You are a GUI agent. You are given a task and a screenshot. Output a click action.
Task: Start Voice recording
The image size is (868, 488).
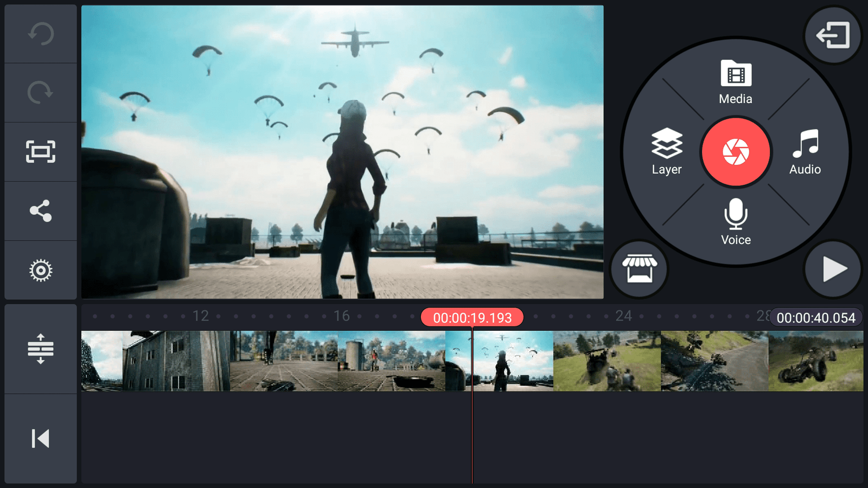[736, 222]
